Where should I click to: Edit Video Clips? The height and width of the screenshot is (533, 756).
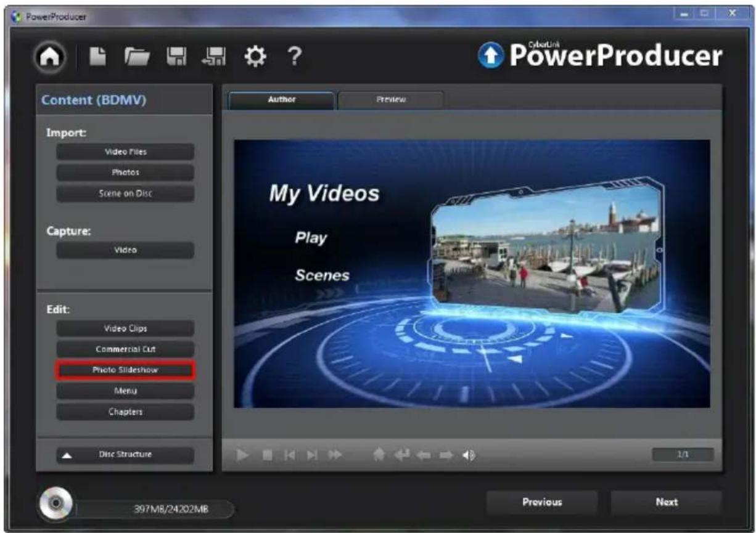[x=125, y=328]
